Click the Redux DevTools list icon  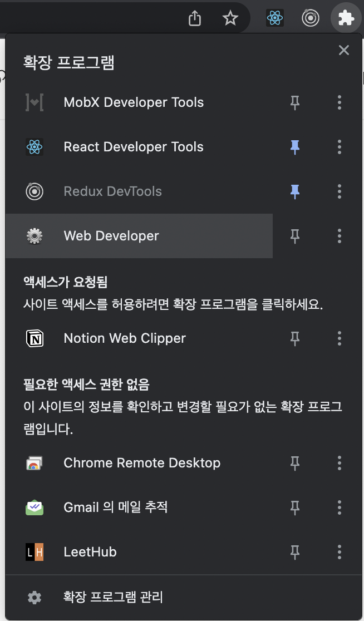tap(35, 191)
